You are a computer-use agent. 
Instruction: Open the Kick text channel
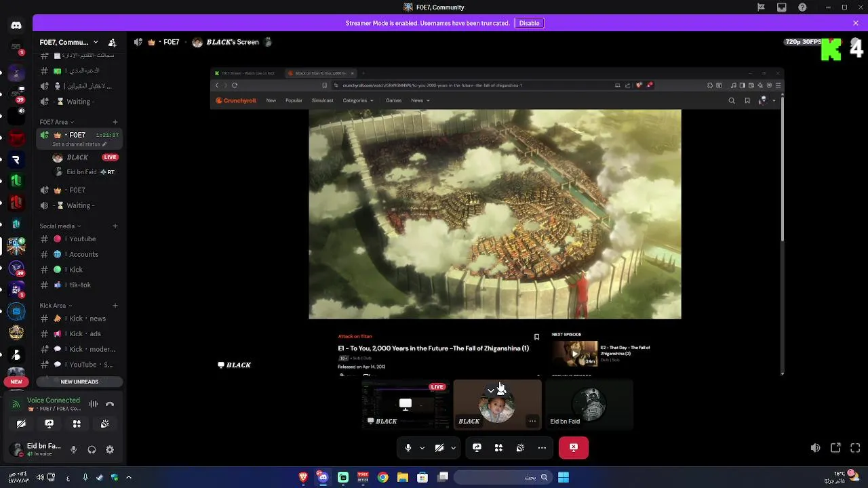tap(79, 270)
